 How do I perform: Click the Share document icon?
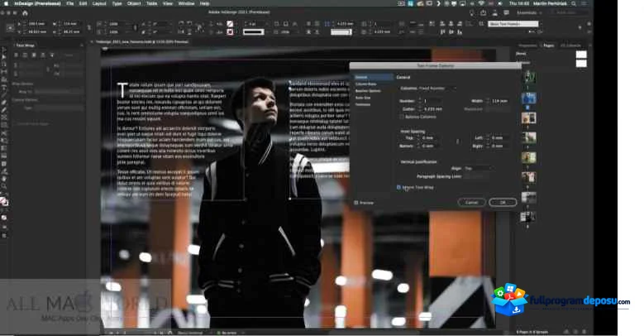tap(484, 12)
